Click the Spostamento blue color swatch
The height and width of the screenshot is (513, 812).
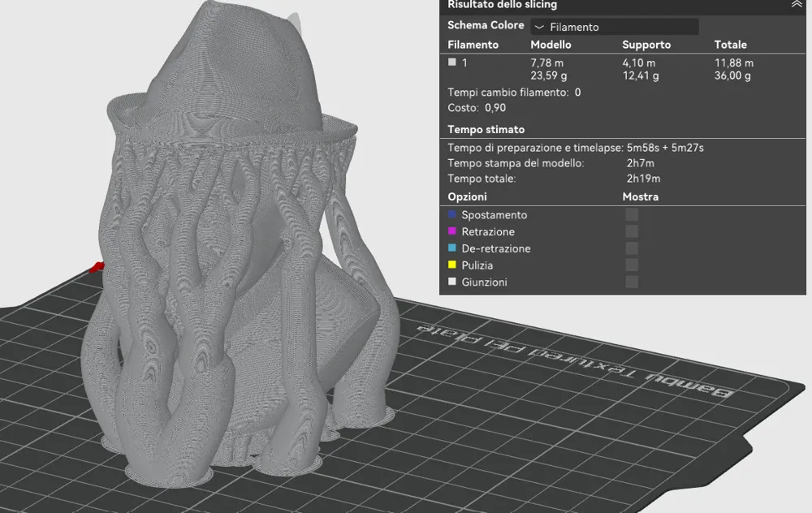(452, 214)
